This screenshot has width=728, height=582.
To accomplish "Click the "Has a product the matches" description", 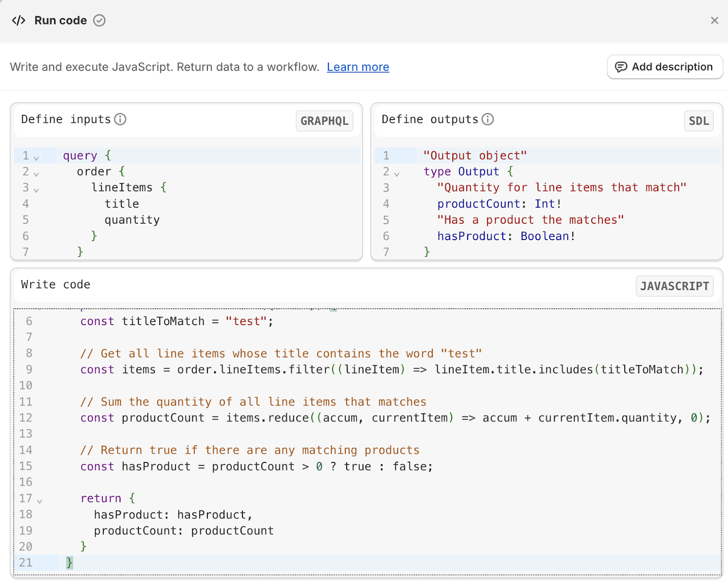I will pyautogui.click(x=531, y=220).
